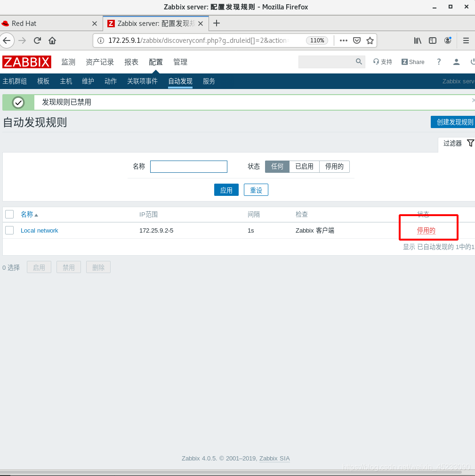This screenshot has height=476, width=475.
Task: Close the Red Hat tab
Action: [95, 24]
